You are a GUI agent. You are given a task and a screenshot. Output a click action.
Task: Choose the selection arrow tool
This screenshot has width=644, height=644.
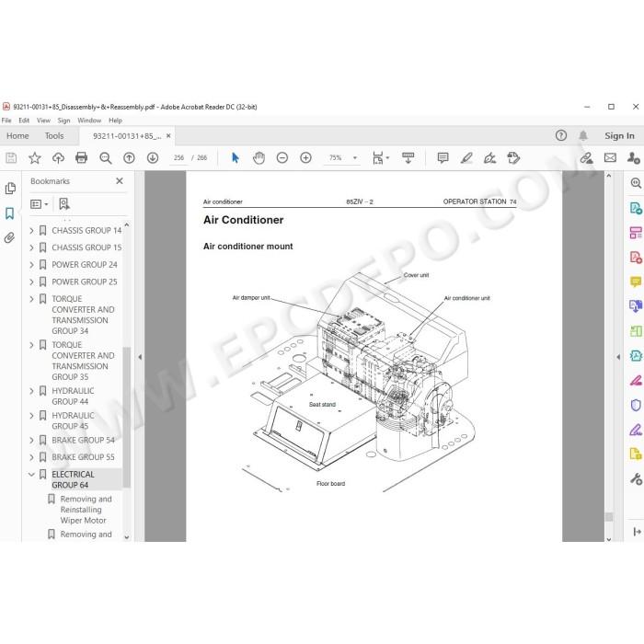click(x=236, y=157)
